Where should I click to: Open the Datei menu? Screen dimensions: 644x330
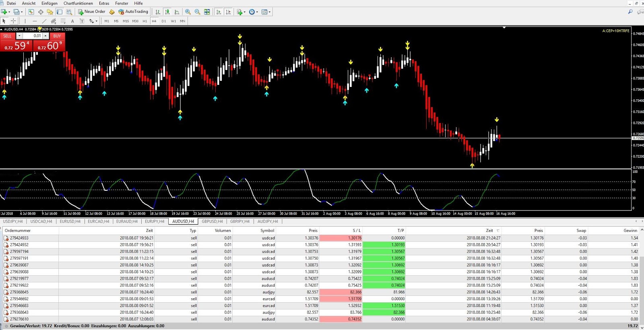click(11, 3)
